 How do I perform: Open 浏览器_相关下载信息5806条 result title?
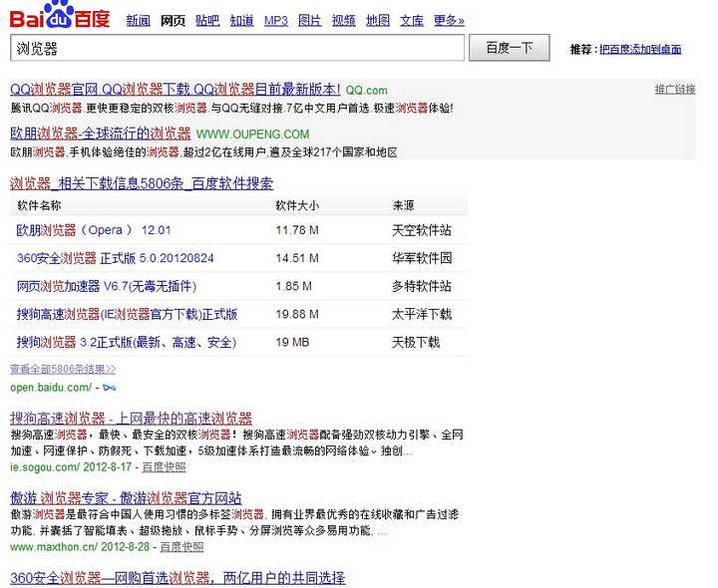[142, 183]
